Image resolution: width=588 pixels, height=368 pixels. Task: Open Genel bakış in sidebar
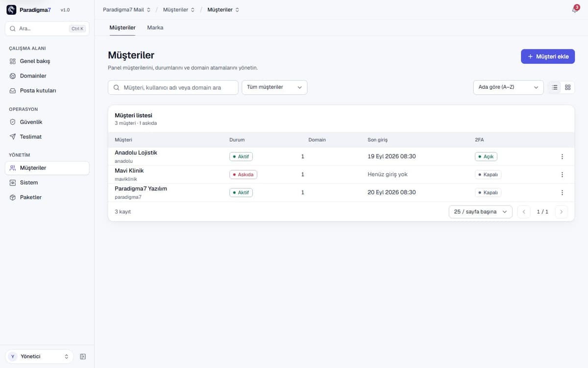[x=47, y=61]
